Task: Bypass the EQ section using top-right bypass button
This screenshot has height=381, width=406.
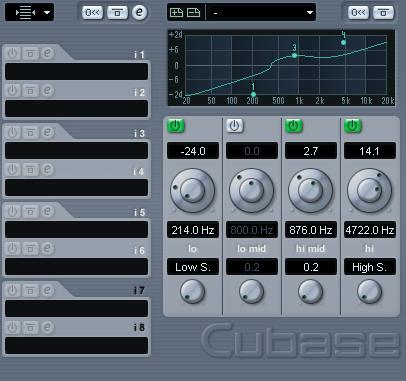Action: 383,13
